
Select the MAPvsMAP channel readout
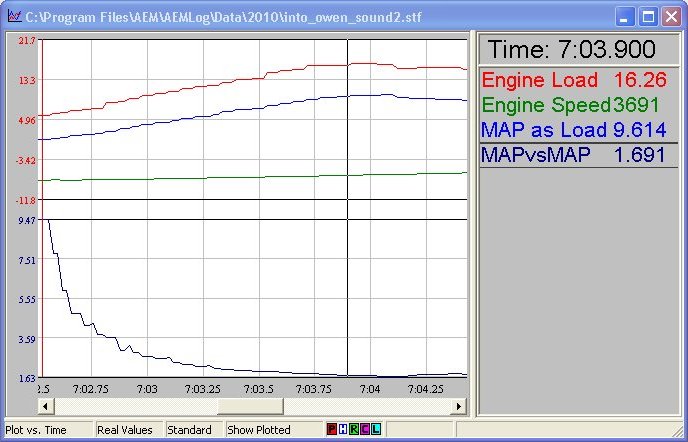[x=579, y=155]
